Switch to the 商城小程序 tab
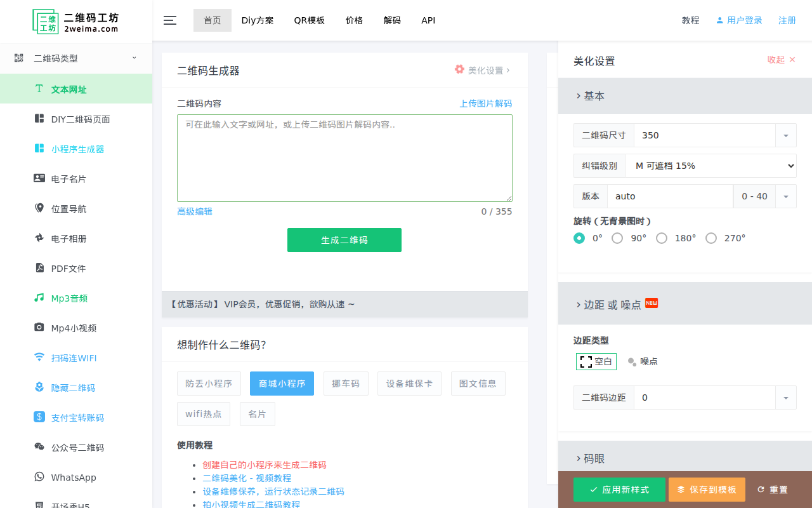The image size is (812, 508). [282, 384]
